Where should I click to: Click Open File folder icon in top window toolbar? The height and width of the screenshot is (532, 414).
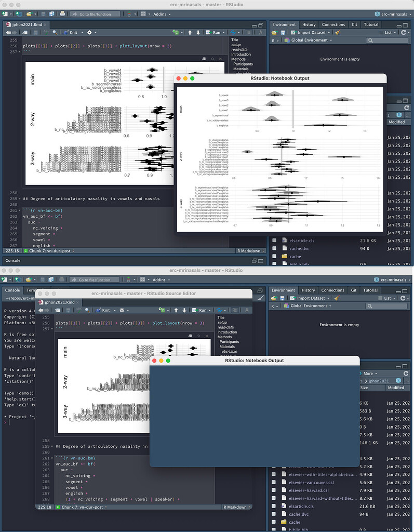click(x=29, y=14)
